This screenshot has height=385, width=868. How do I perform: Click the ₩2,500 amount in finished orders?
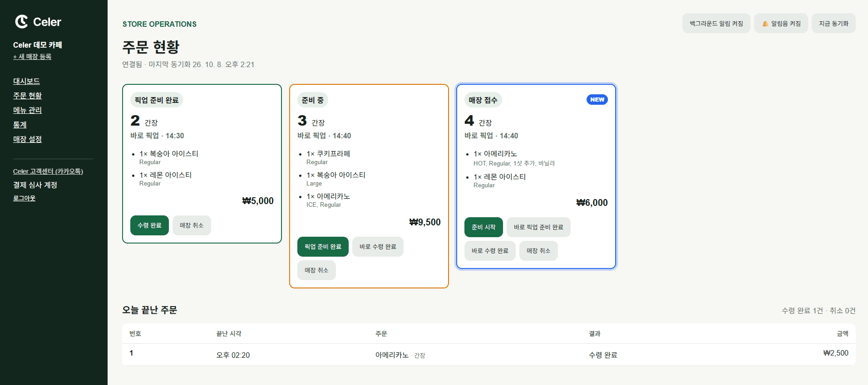(x=836, y=353)
